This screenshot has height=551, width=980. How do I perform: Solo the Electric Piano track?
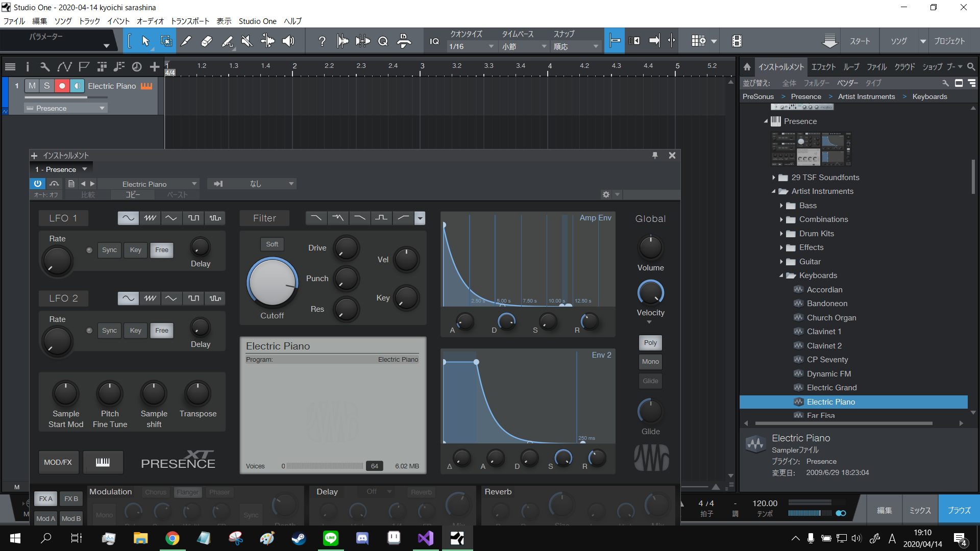point(47,86)
